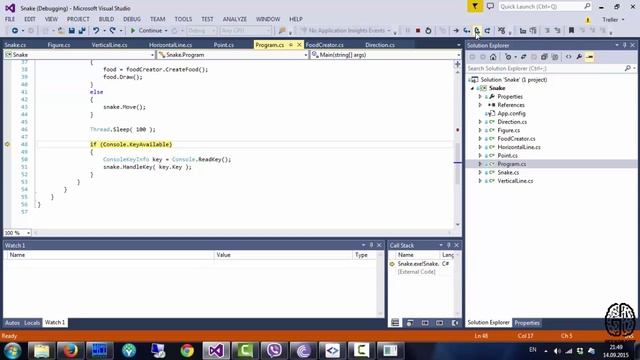Toggle auto-hide pin on Watch 1 panel
Screen dimensions: 640x360
click(x=371, y=245)
